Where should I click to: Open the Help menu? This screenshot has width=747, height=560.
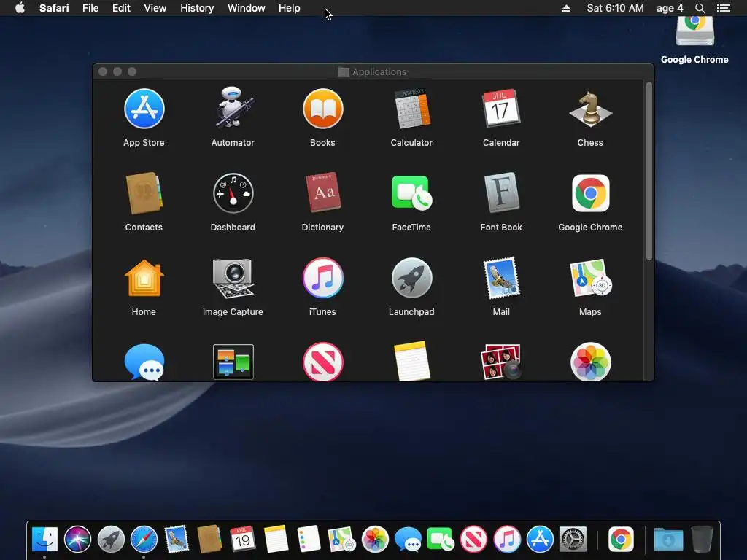point(289,8)
